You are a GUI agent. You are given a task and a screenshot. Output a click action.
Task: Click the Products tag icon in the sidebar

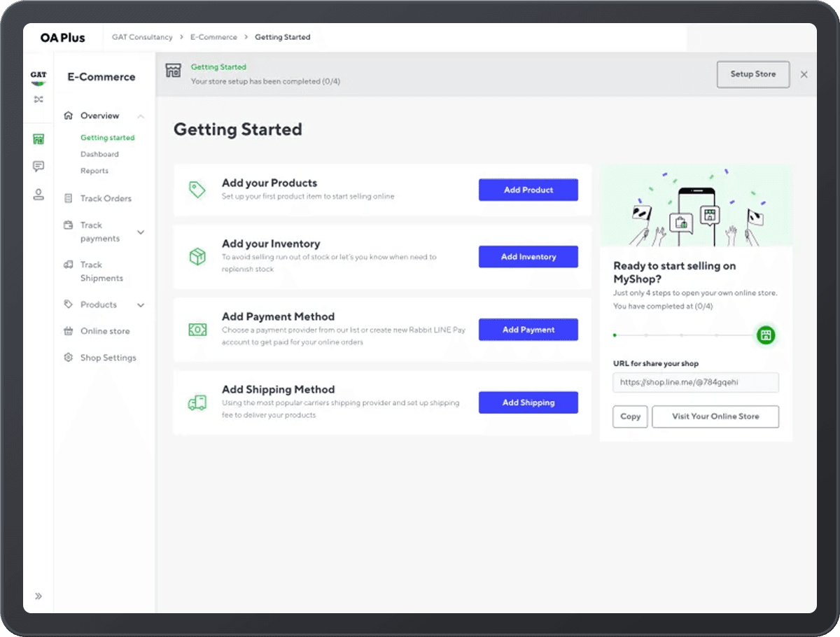tap(68, 304)
